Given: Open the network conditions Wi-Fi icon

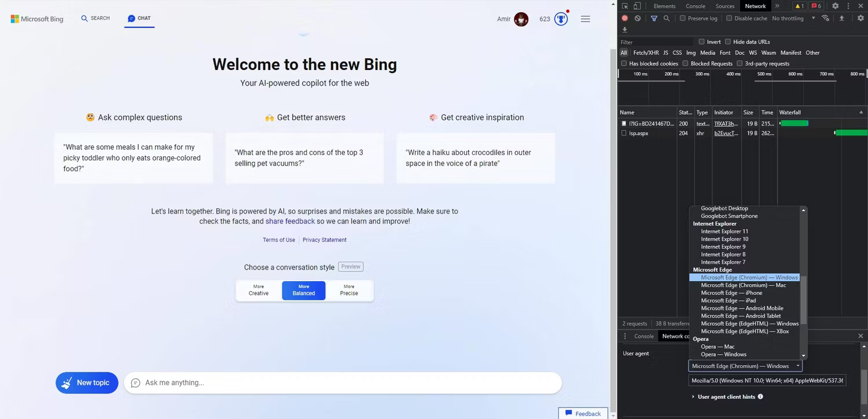Looking at the screenshot, I should [x=826, y=18].
